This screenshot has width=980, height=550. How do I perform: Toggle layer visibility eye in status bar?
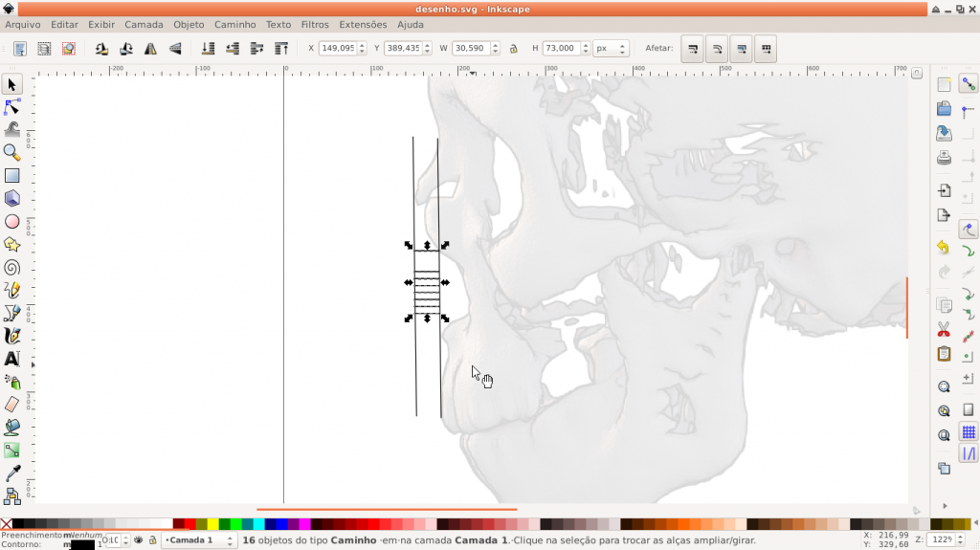click(139, 540)
